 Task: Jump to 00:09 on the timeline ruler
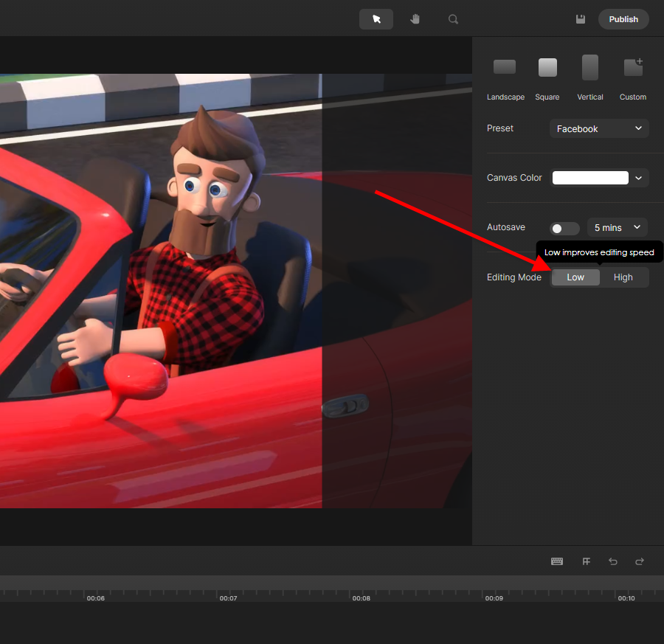pos(494,598)
